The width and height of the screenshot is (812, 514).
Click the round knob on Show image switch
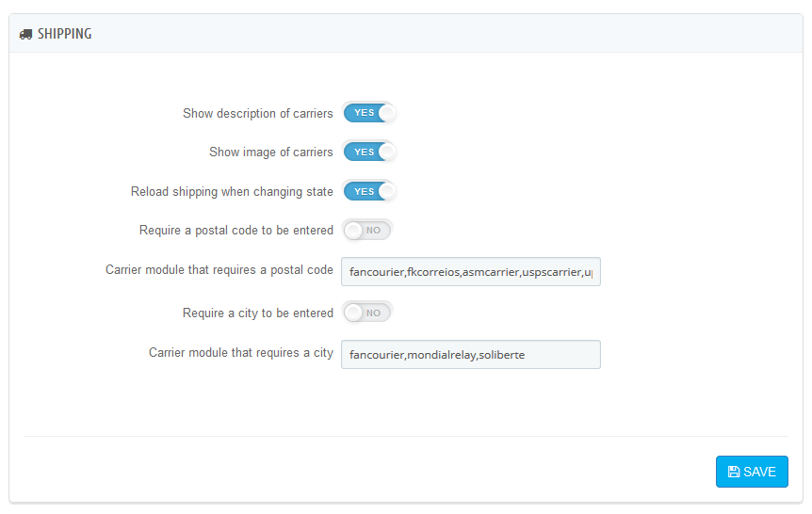tap(386, 152)
